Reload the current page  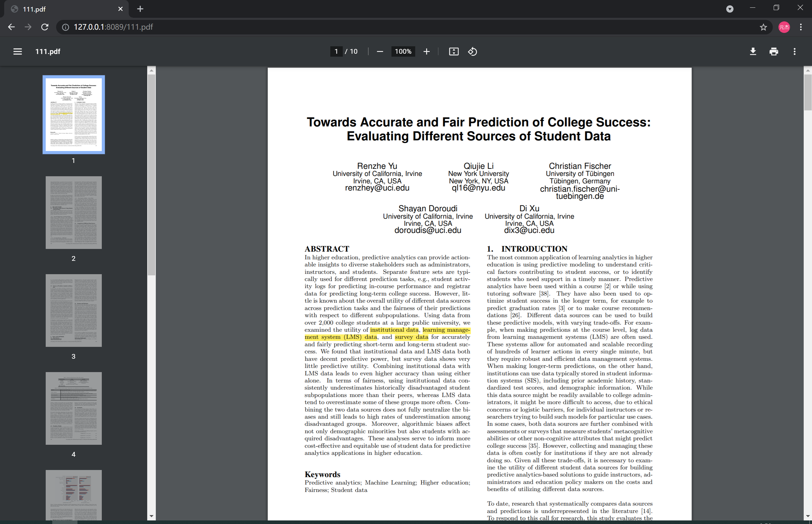45,27
